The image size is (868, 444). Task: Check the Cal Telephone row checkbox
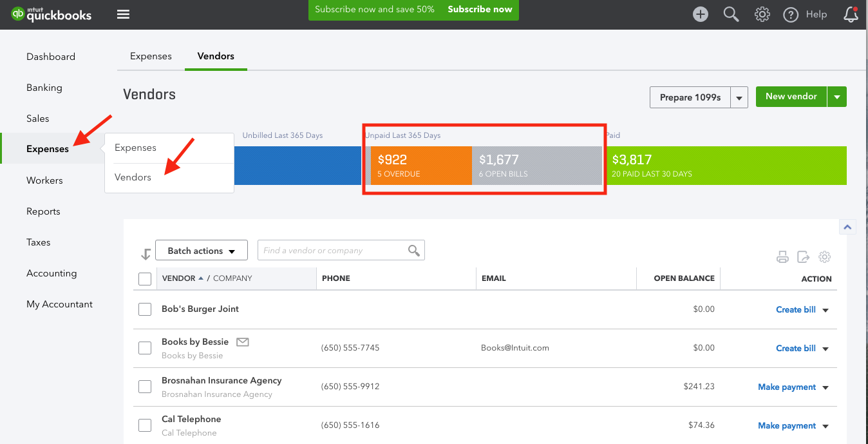click(145, 425)
